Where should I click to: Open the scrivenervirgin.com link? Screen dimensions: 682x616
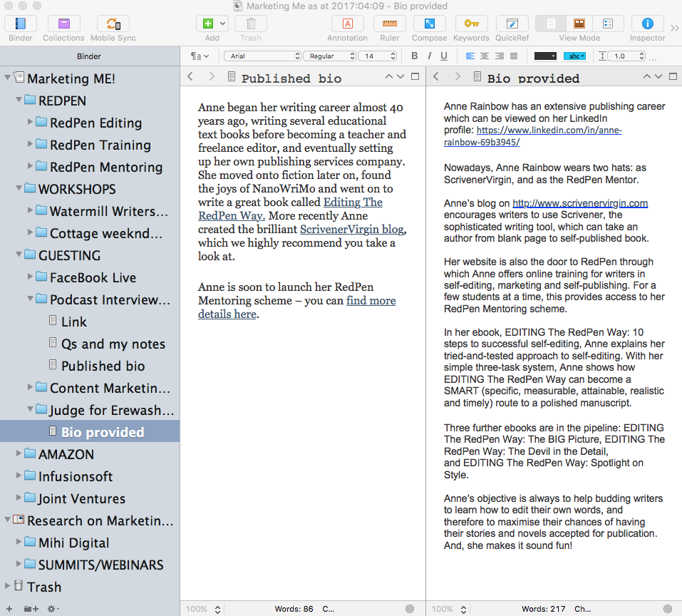pyautogui.click(x=580, y=203)
